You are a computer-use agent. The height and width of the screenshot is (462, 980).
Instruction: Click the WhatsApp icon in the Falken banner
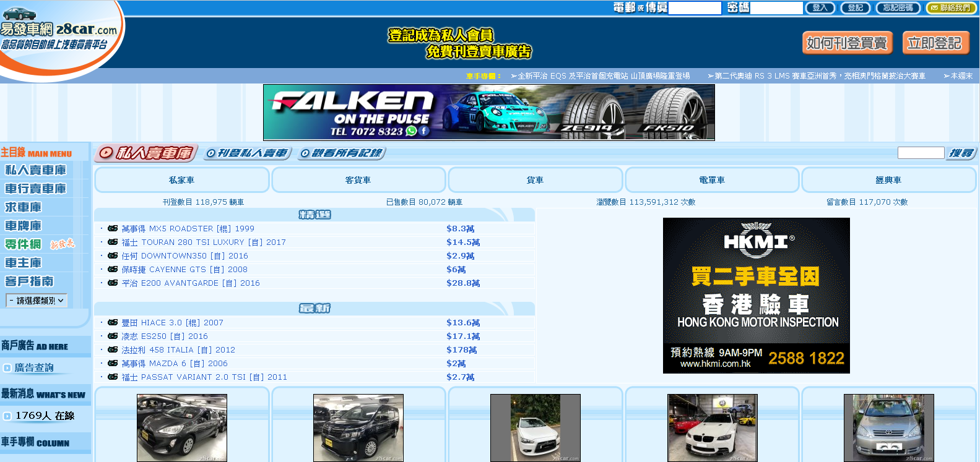coord(411,131)
